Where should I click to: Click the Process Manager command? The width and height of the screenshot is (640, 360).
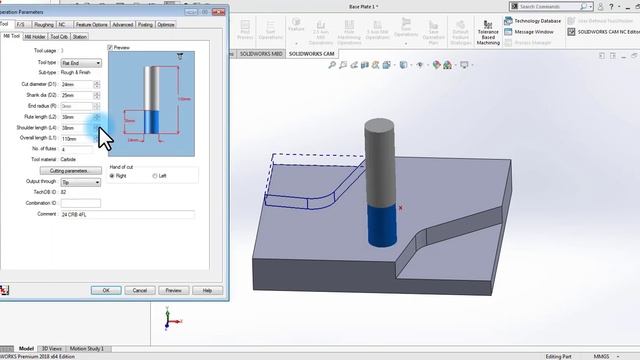[x=528, y=42]
